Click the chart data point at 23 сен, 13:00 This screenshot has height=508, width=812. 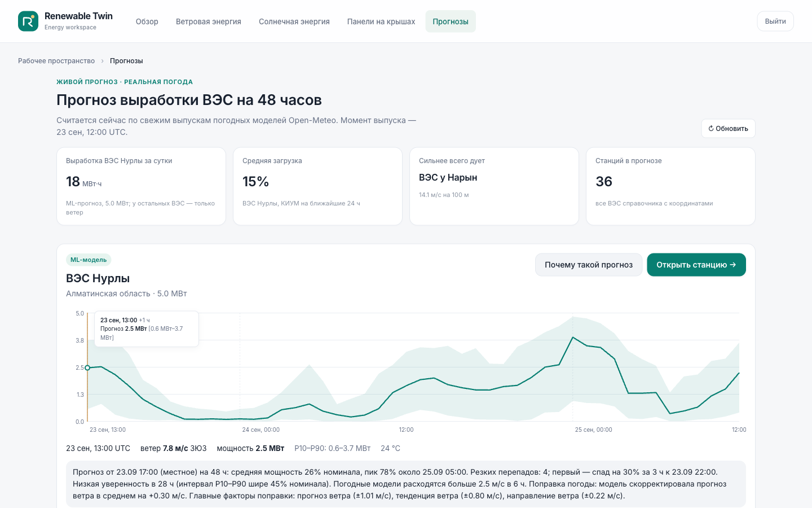pyautogui.click(x=87, y=367)
